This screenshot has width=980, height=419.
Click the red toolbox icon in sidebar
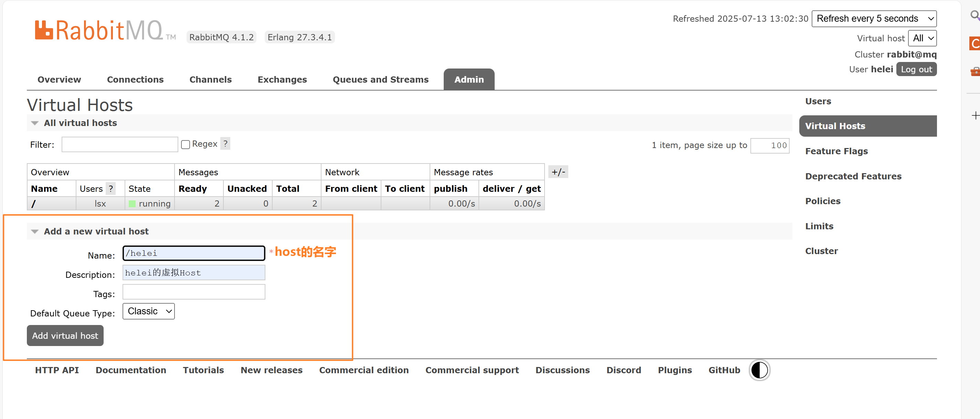[x=975, y=71]
